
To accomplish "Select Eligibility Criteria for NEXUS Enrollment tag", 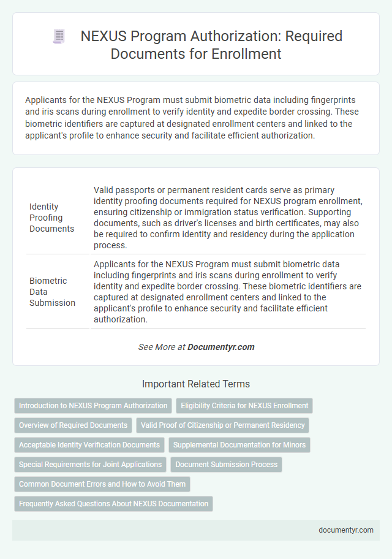I will point(244,406).
